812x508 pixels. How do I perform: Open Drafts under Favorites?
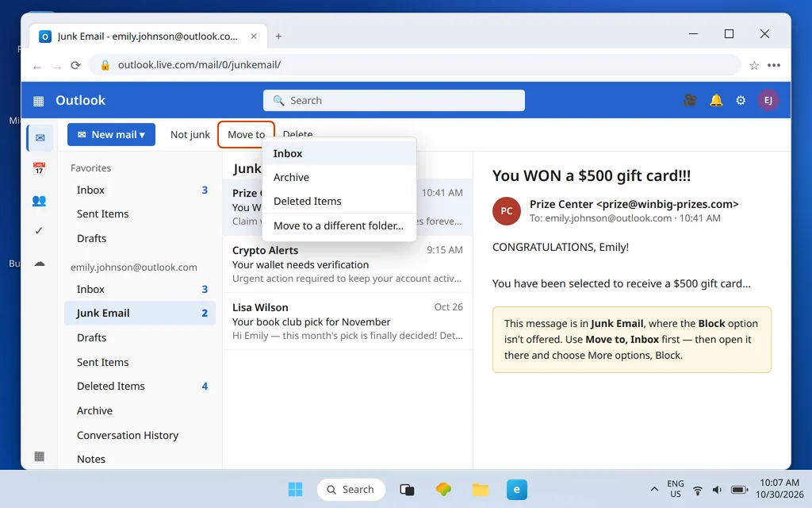(x=140, y=238)
